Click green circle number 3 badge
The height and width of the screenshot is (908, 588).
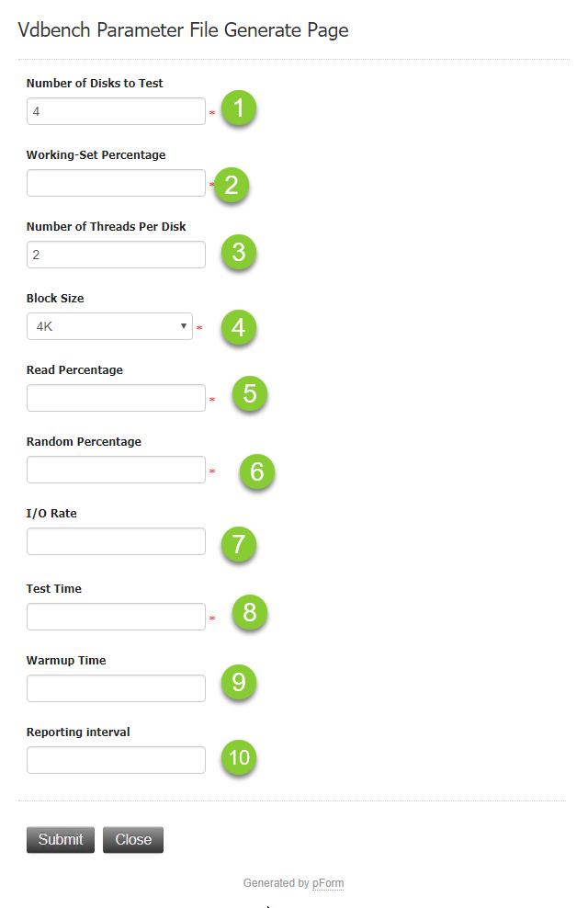pyautogui.click(x=239, y=253)
